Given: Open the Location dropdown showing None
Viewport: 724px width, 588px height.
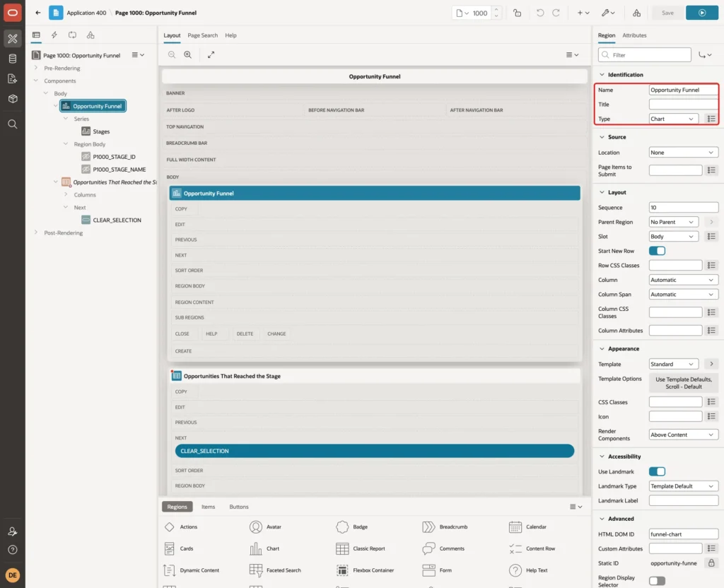Looking at the screenshot, I should click(684, 153).
